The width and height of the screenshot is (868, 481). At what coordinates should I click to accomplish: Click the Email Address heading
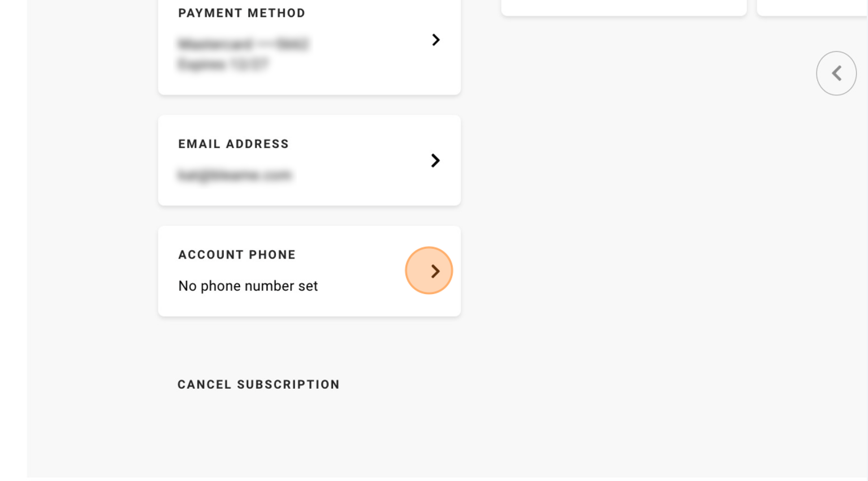[234, 144]
